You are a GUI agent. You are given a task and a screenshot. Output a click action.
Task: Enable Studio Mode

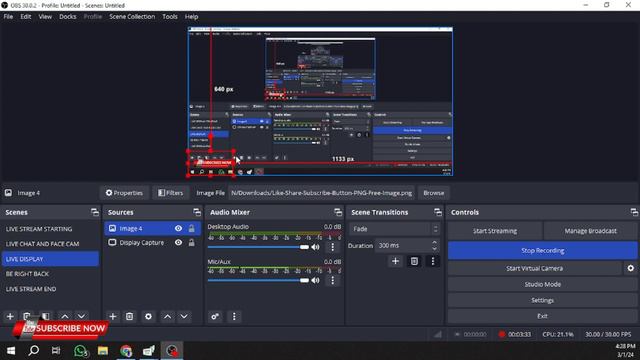542,284
